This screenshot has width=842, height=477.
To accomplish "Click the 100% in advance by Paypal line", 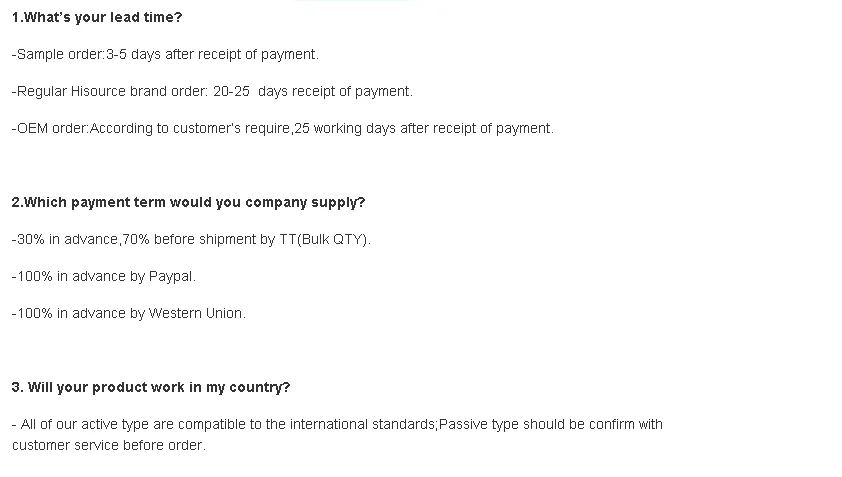I will point(104,276).
